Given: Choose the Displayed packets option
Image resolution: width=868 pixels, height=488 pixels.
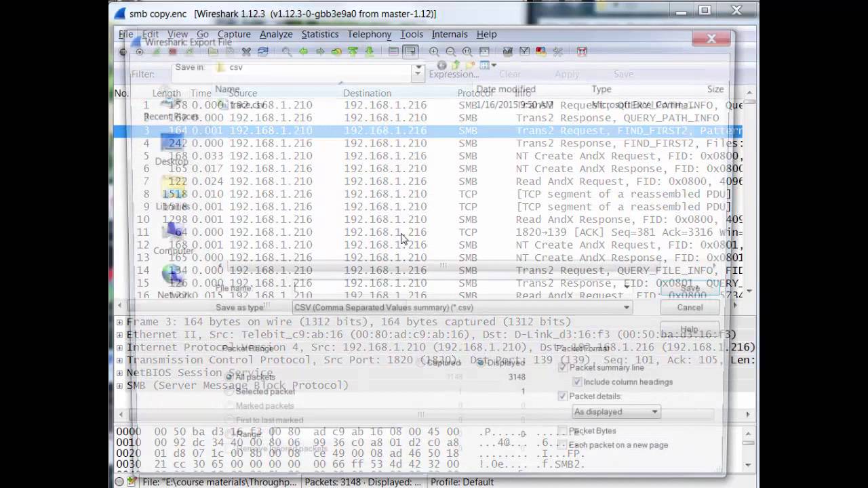Looking at the screenshot, I should click(480, 363).
